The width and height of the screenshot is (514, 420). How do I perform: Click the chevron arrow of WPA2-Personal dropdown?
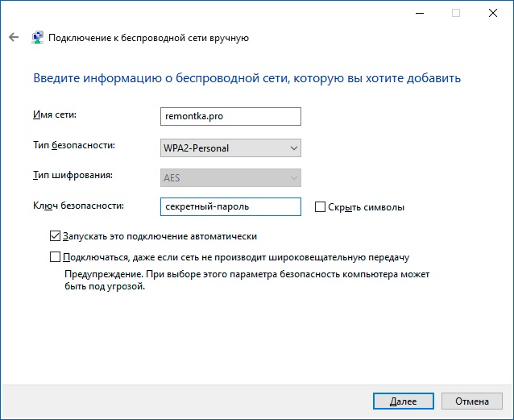294,148
